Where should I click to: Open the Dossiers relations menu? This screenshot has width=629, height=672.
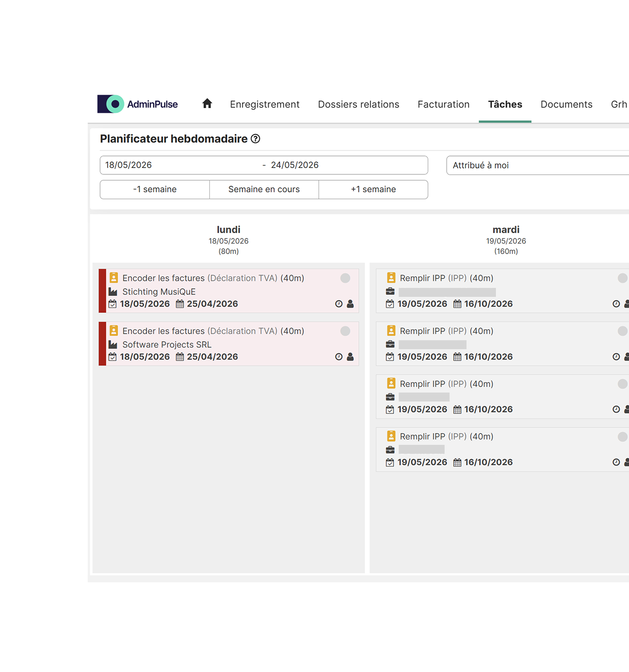(358, 104)
